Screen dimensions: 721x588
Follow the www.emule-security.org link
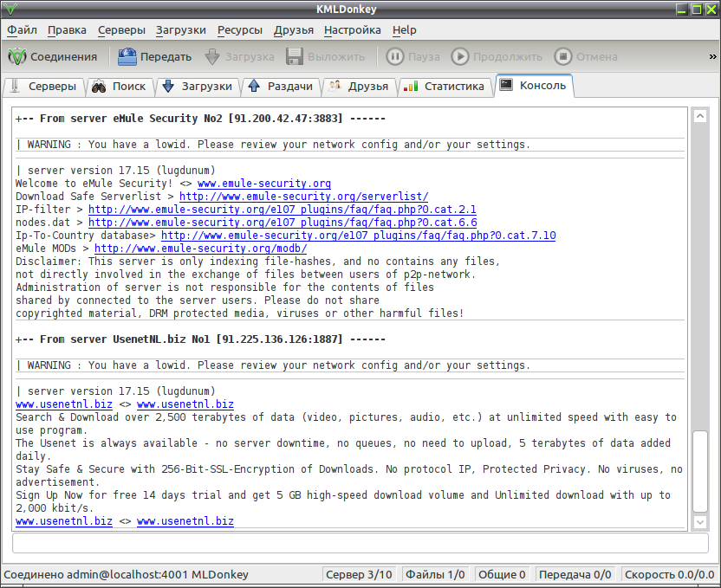coord(264,184)
